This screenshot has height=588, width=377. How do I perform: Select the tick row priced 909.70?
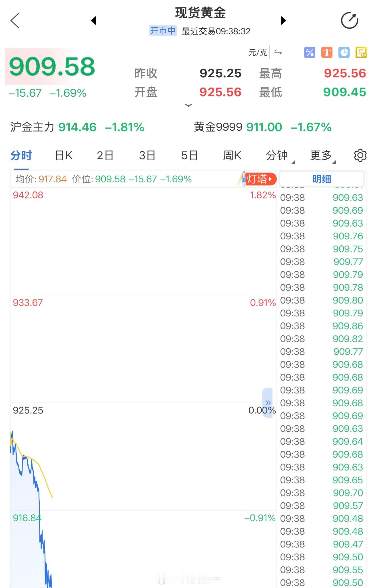(322, 493)
